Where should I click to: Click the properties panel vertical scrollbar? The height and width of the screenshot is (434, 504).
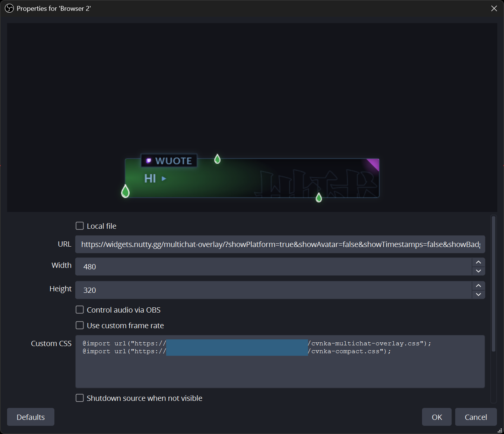pyautogui.click(x=494, y=283)
